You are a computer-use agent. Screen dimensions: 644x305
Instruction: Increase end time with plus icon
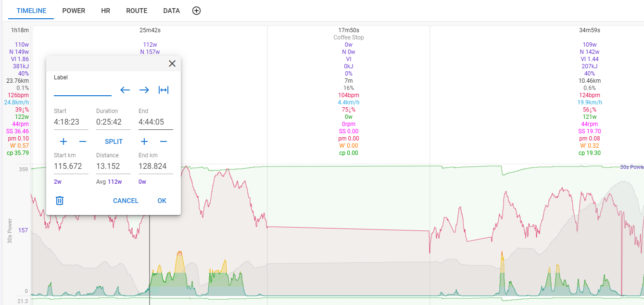click(144, 141)
